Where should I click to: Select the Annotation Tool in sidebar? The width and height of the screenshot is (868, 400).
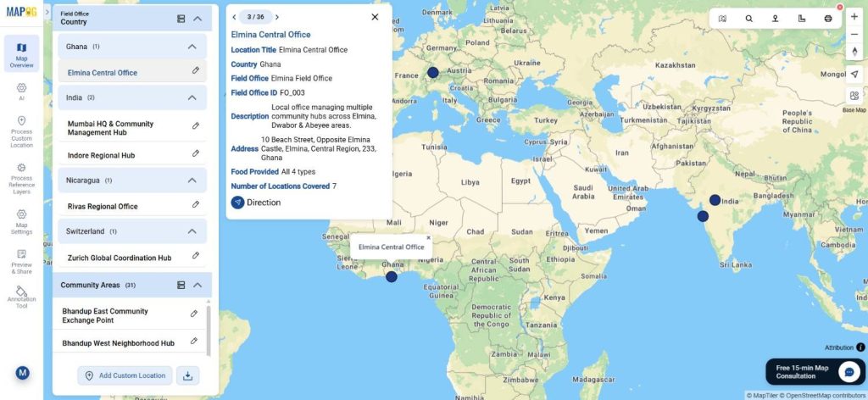click(x=21, y=297)
